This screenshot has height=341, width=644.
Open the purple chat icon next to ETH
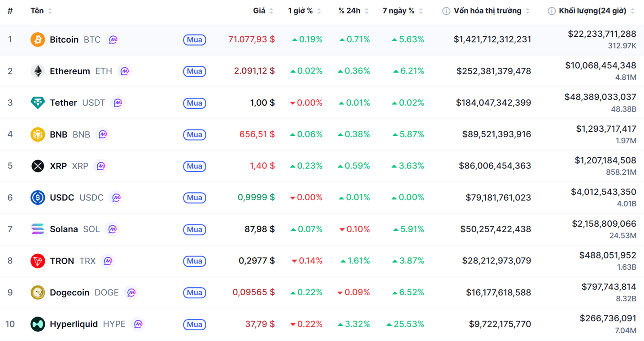tap(125, 71)
